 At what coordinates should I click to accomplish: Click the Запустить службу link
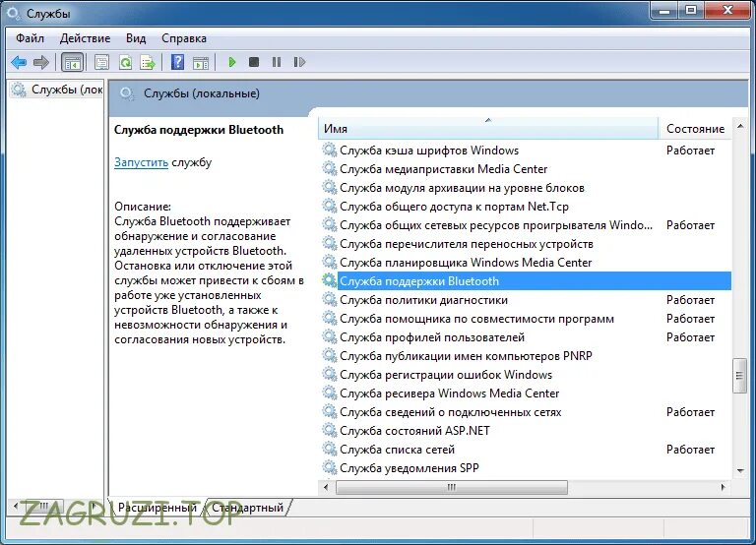[142, 162]
